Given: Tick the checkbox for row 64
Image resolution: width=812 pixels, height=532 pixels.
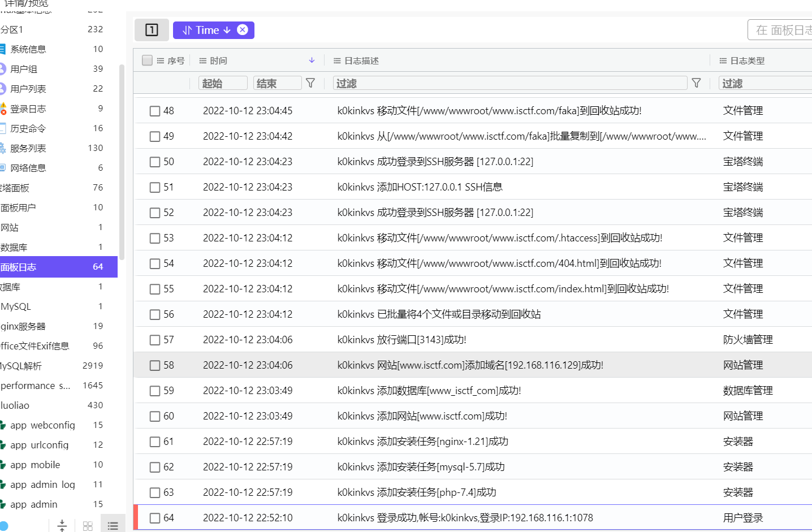Looking at the screenshot, I should pos(155,518).
